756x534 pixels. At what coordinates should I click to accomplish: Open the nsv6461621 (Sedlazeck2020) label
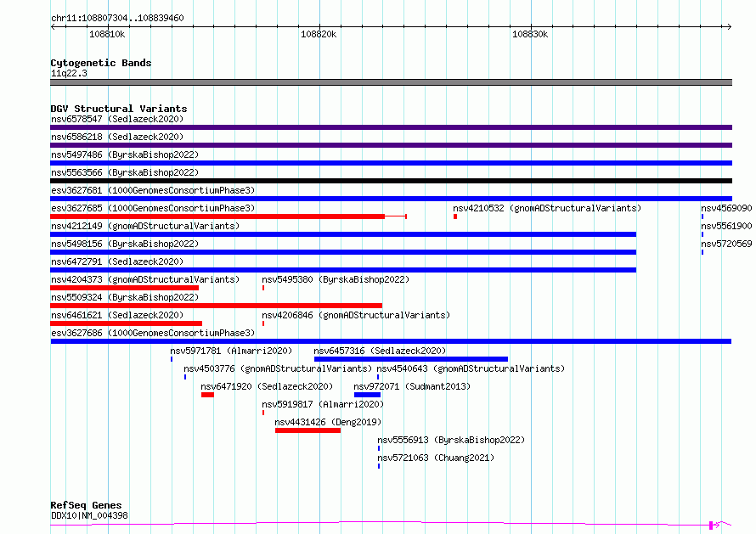[117, 315]
